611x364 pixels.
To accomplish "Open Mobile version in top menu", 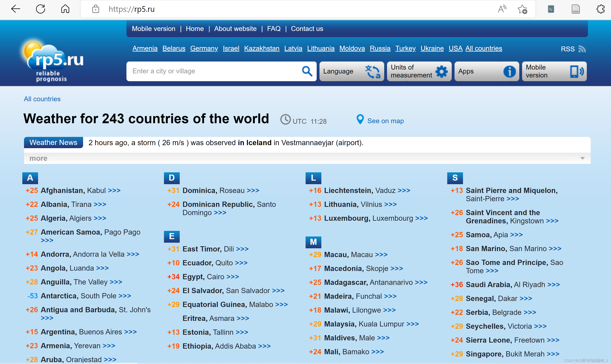I will coord(154,29).
